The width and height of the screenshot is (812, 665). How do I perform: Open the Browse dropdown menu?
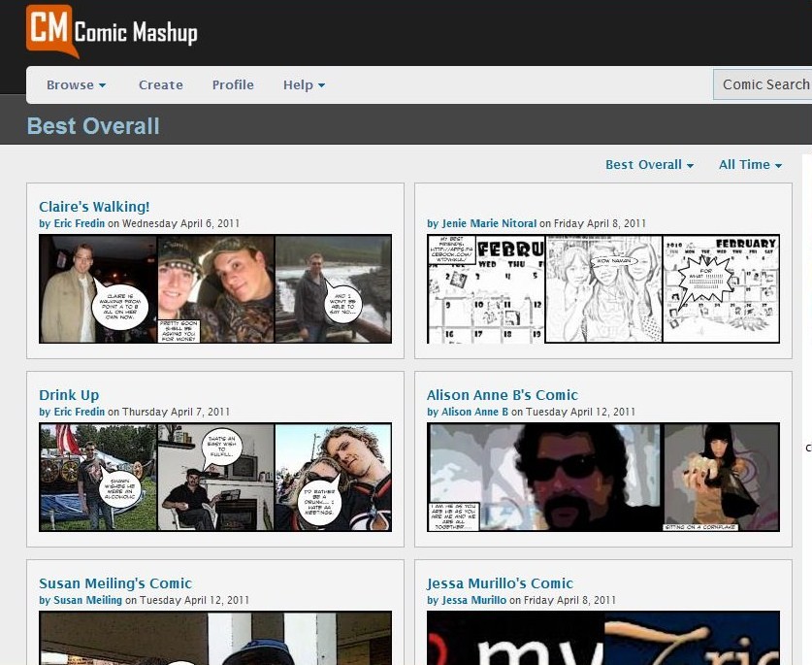click(x=76, y=85)
